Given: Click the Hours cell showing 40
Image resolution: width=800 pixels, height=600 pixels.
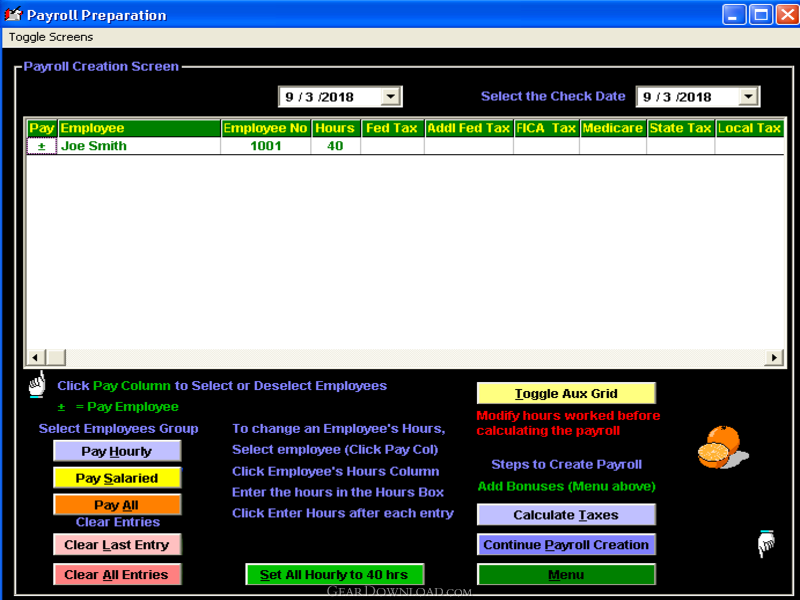Looking at the screenshot, I should click(x=335, y=146).
